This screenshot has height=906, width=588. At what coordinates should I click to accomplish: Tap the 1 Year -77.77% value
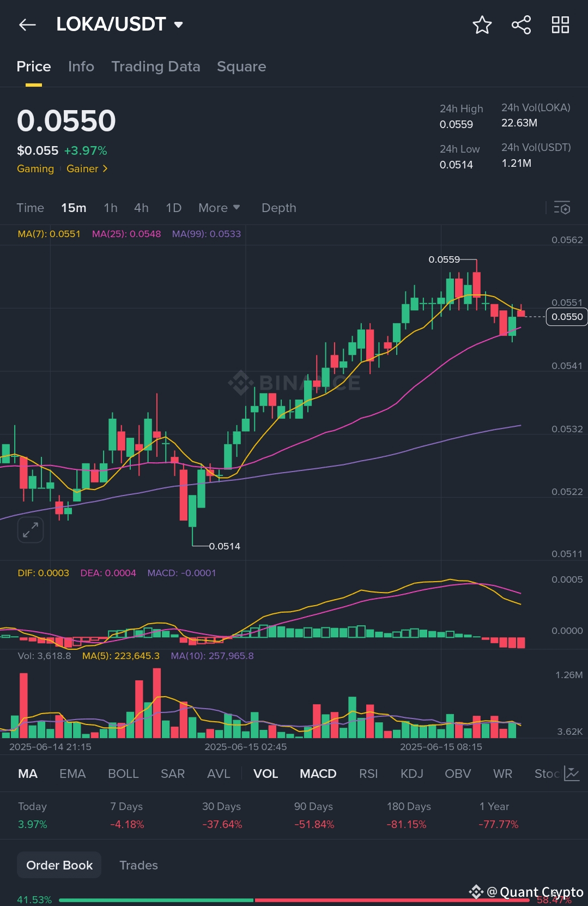tap(499, 824)
